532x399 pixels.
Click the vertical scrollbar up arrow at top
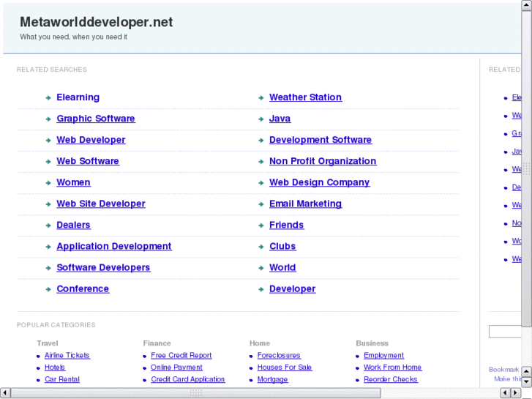[x=527, y=5]
